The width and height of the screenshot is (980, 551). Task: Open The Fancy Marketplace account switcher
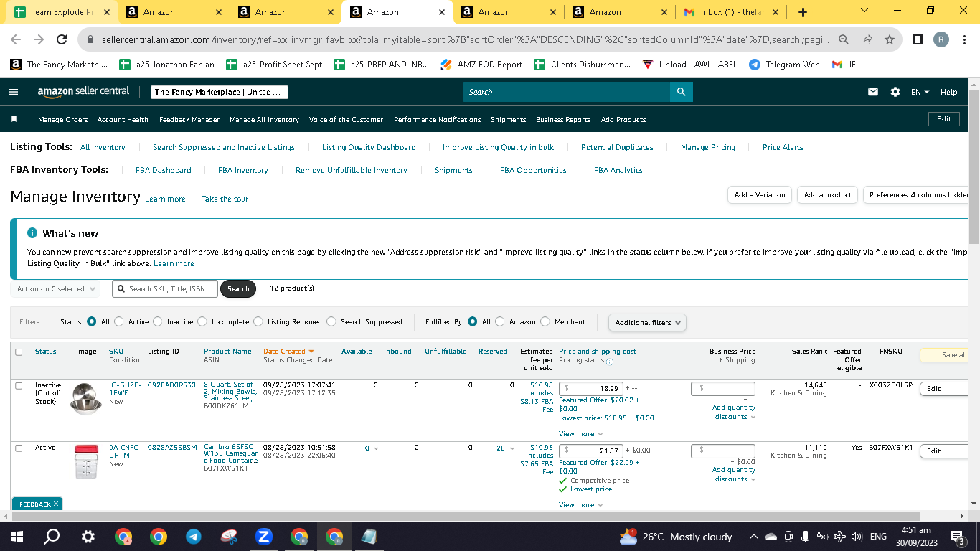[x=220, y=92]
